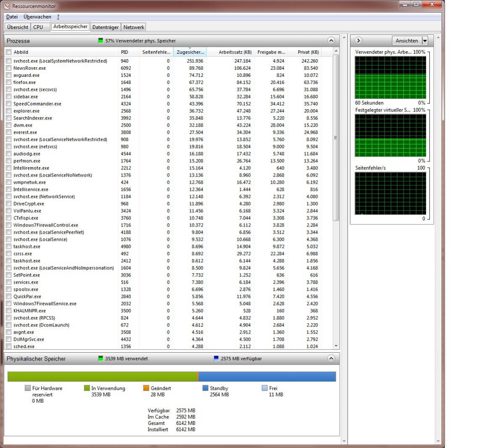This screenshot has height=448, width=484.
Task: Sort by the Arbeitssatz (KB) column
Action: pos(230,52)
